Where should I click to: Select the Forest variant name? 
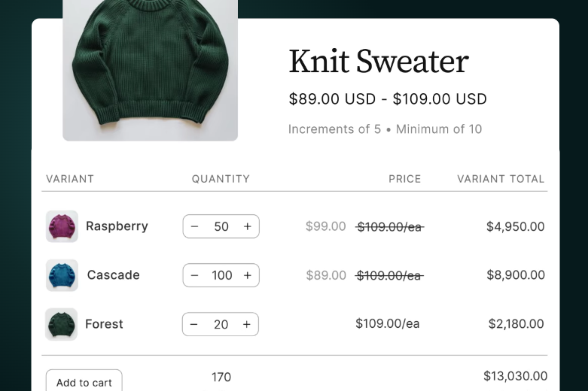tap(104, 324)
